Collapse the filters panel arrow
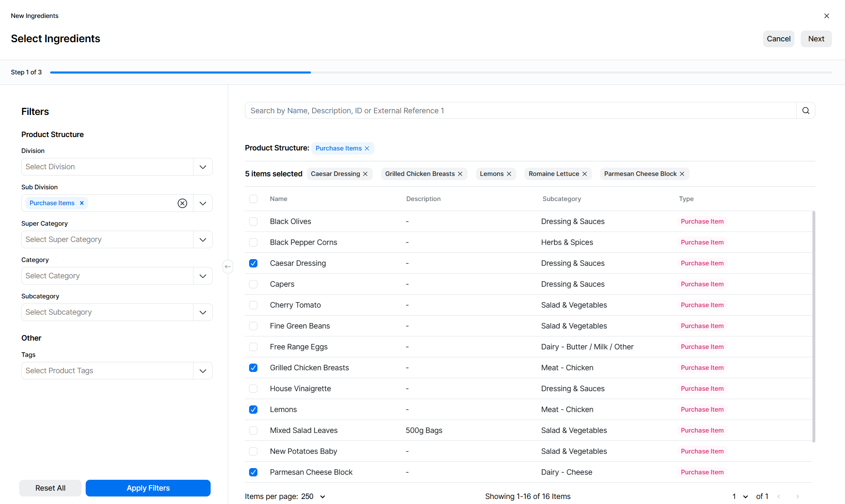845x504 pixels. tap(228, 267)
